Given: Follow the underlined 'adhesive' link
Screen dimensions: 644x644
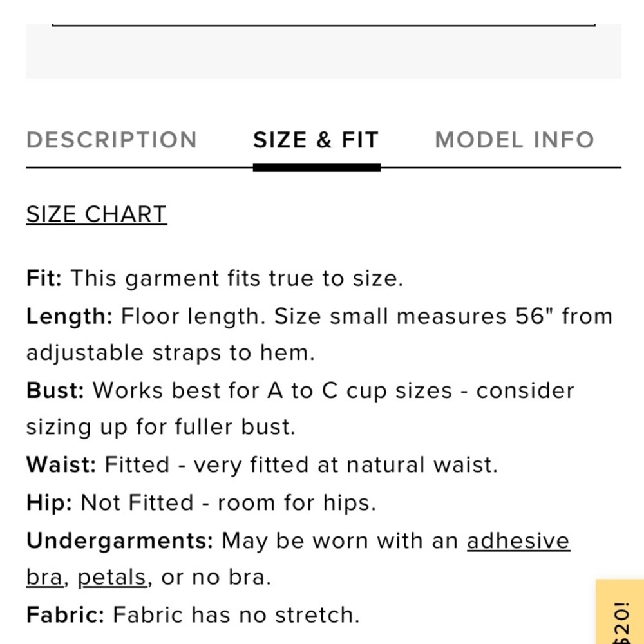Looking at the screenshot, I should click(x=518, y=540).
